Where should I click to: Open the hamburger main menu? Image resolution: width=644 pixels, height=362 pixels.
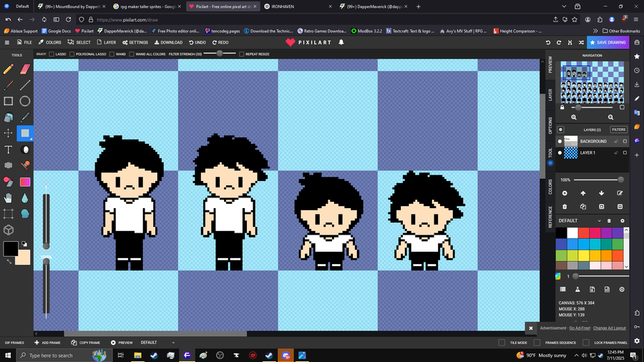[x=7, y=42]
